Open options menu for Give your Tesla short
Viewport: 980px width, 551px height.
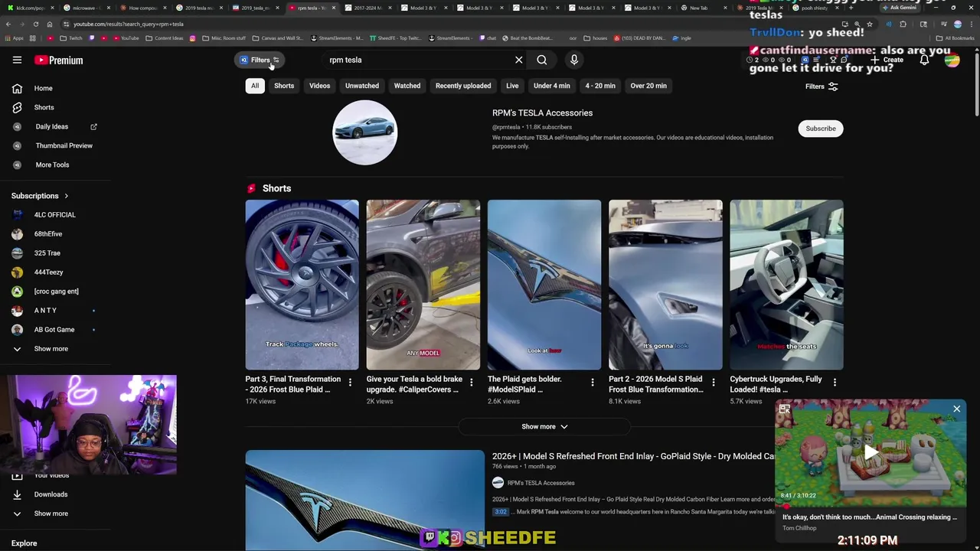[471, 382]
